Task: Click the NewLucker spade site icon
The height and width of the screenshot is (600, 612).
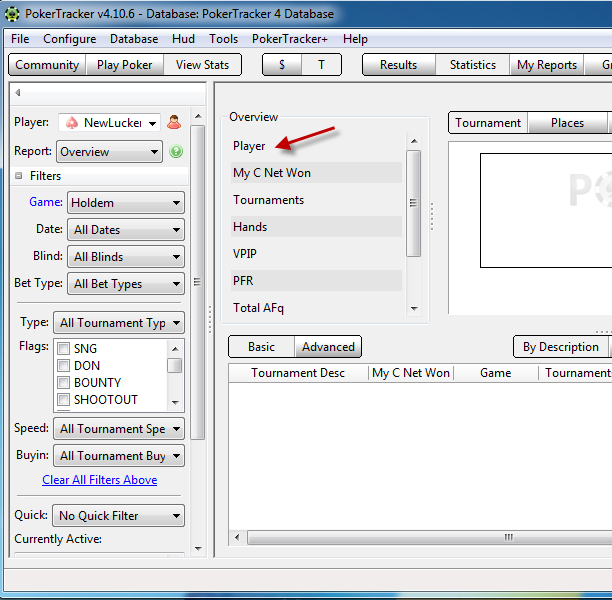Action: tap(72, 123)
